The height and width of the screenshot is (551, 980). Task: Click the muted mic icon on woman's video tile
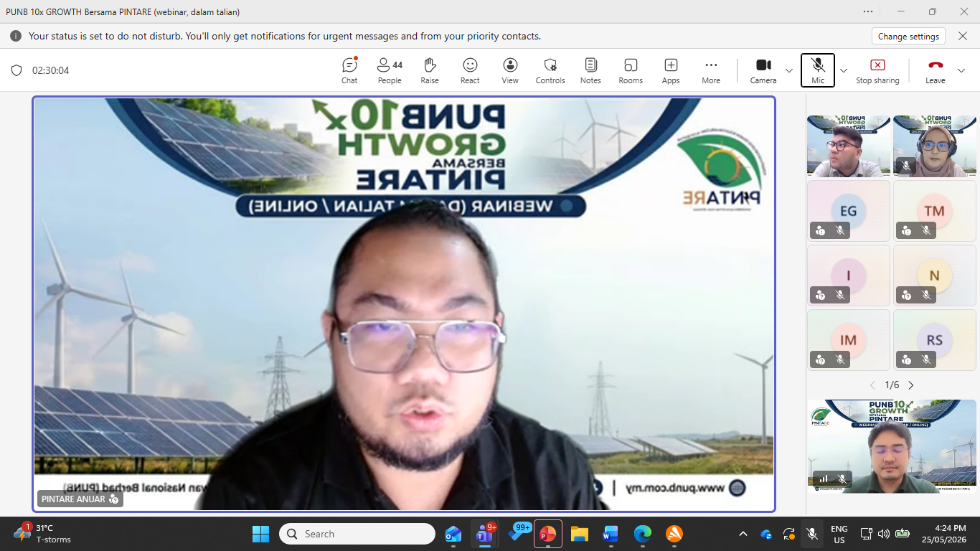coord(906,166)
